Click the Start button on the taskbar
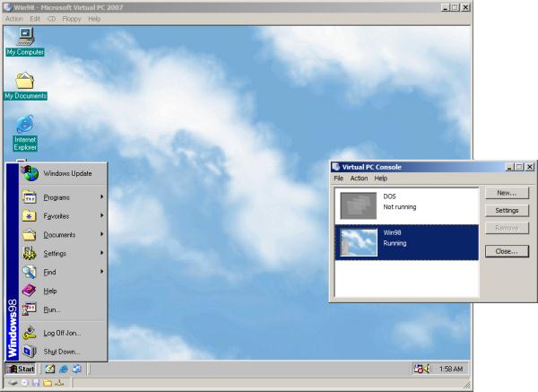This screenshot has width=538, height=392. 21,369
